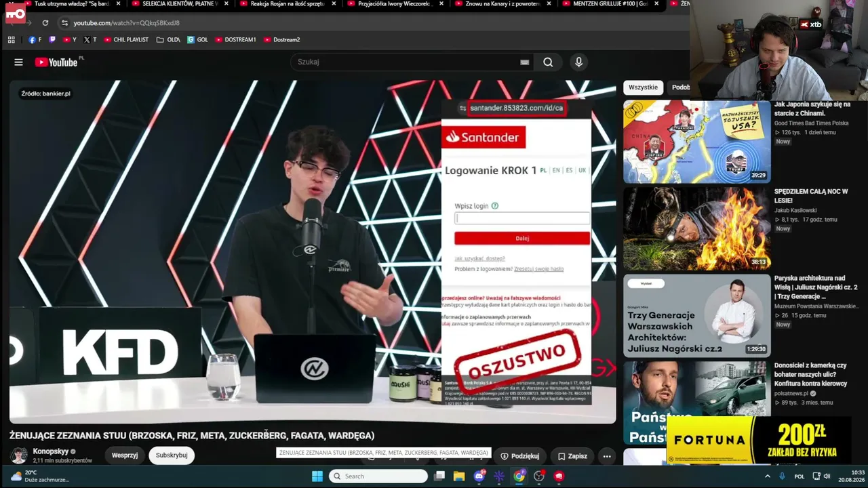
Task: Close the 'Tusk utrzyma władzę?' tab
Action: (x=119, y=4)
